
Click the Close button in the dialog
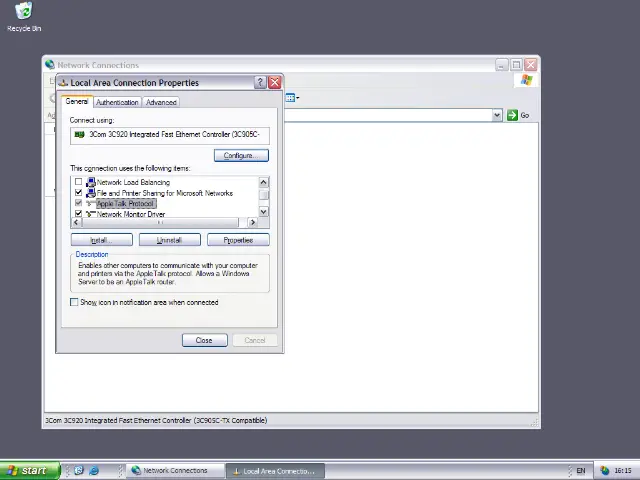click(x=204, y=340)
